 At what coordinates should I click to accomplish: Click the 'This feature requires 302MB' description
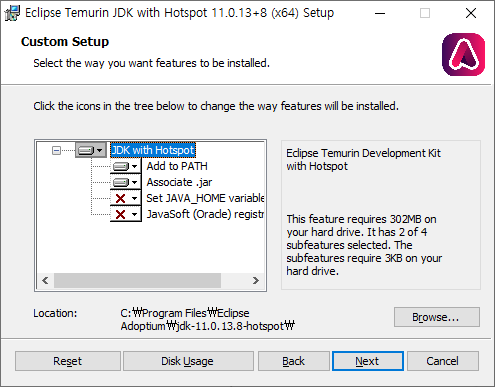(x=364, y=245)
